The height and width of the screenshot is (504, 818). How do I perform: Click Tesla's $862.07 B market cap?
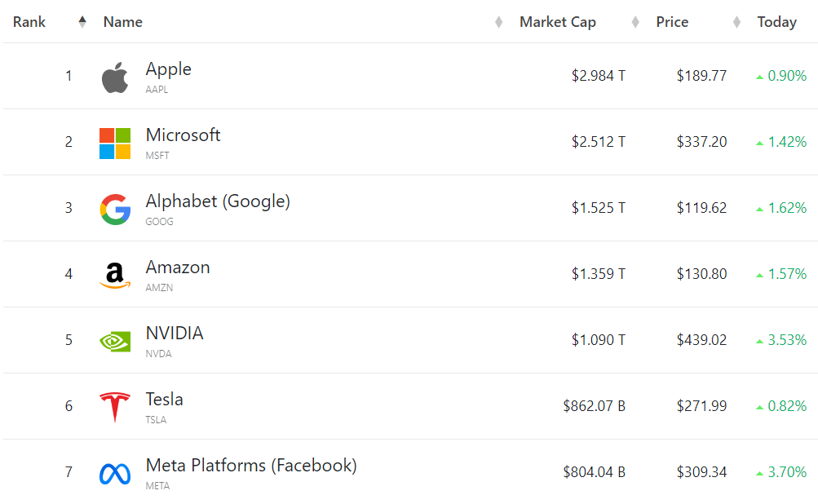594,406
